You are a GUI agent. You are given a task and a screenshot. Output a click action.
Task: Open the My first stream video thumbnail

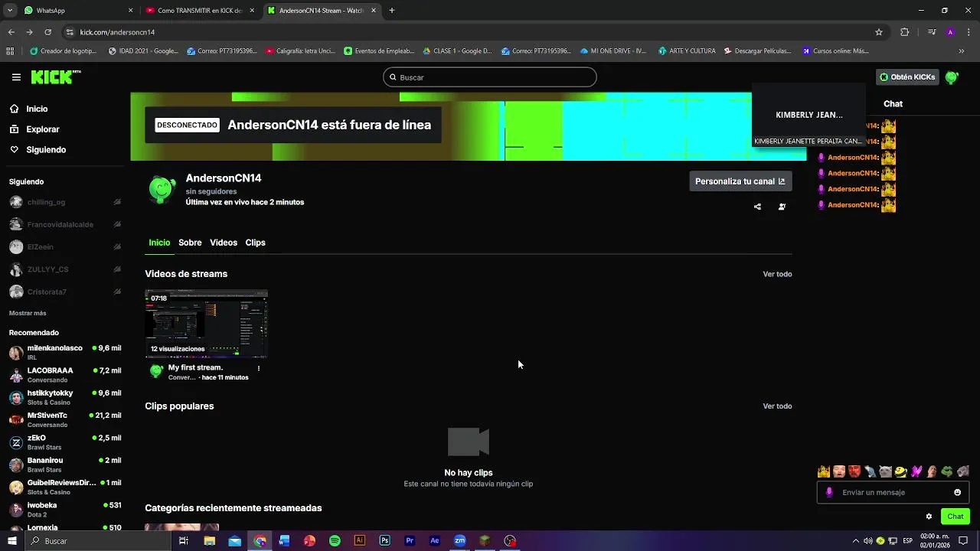point(206,324)
